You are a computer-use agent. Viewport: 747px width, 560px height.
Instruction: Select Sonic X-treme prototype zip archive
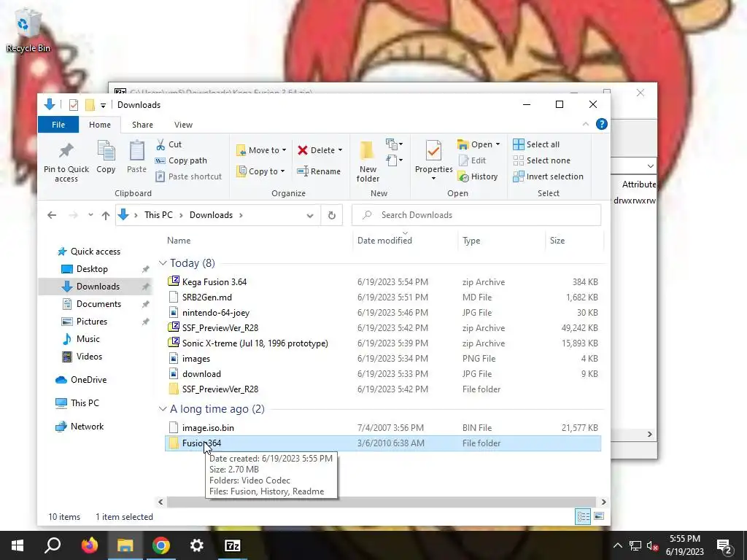pos(383,343)
